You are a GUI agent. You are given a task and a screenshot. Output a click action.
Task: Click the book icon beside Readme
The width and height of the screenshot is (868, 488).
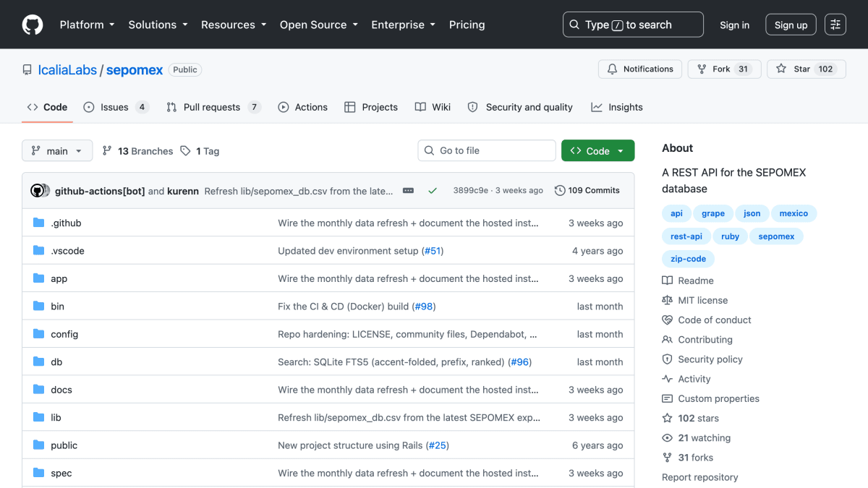(x=668, y=281)
